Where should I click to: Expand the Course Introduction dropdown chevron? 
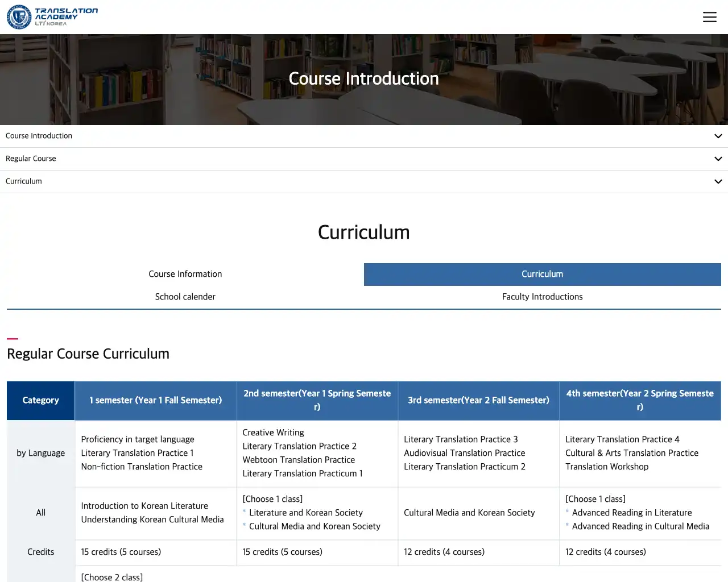click(x=718, y=136)
